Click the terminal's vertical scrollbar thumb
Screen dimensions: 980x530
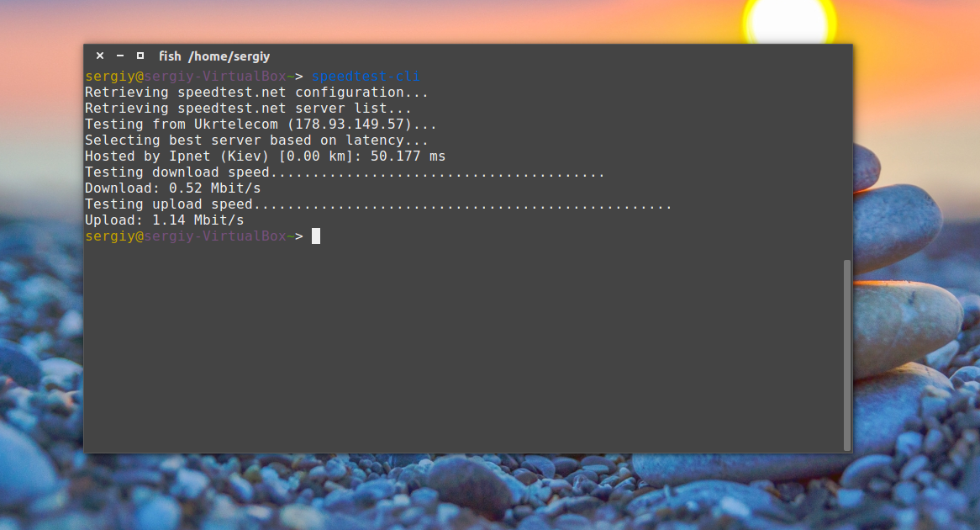[x=846, y=353]
